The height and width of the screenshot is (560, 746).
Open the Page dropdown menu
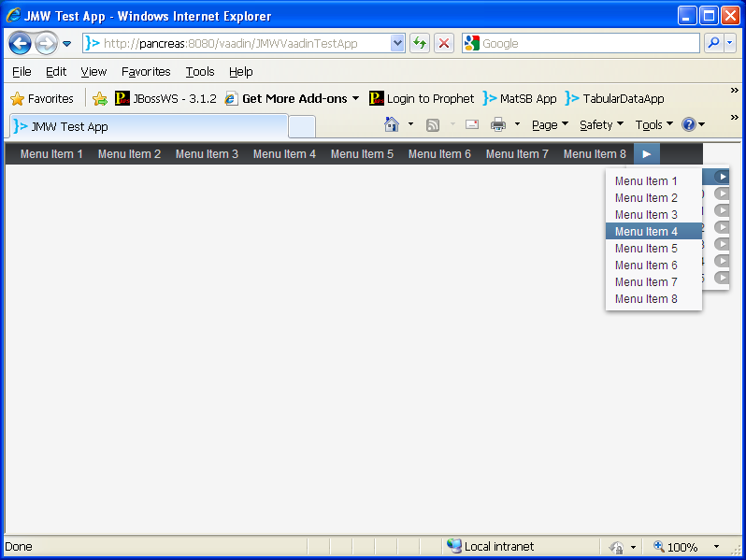pos(550,124)
